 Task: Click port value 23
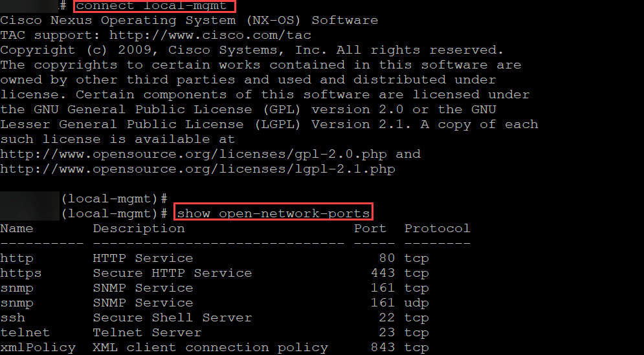(387, 332)
